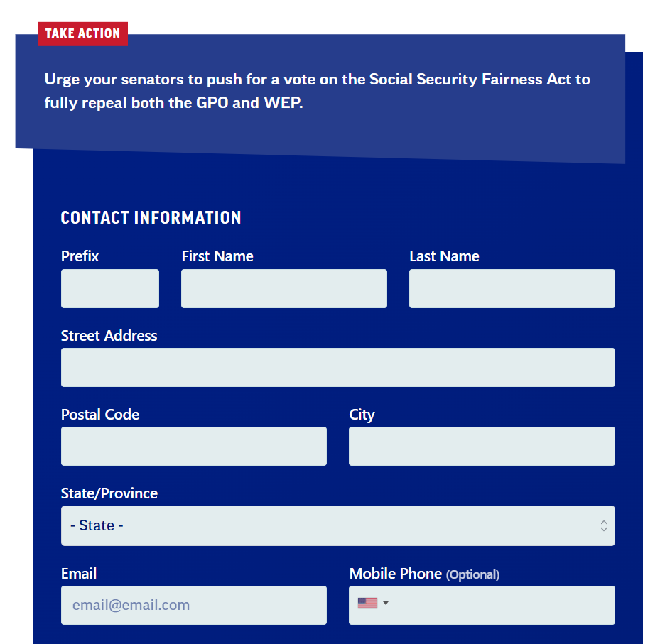665x644 pixels.
Task: Focus the Prefix input box
Action: (x=110, y=288)
